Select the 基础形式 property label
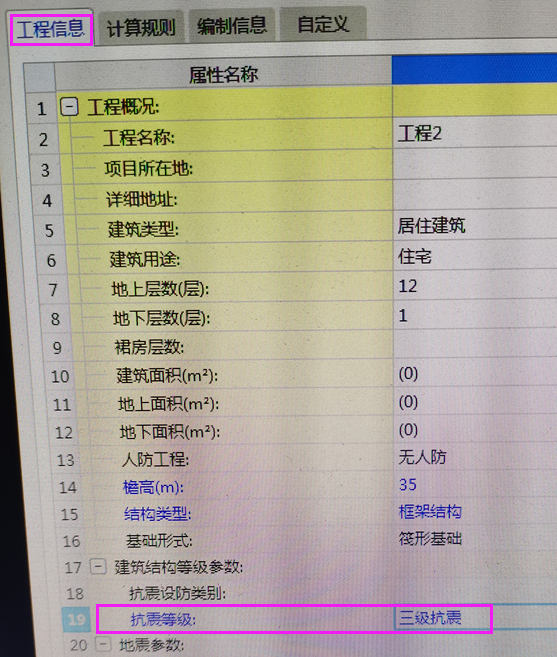 (159, 541)
